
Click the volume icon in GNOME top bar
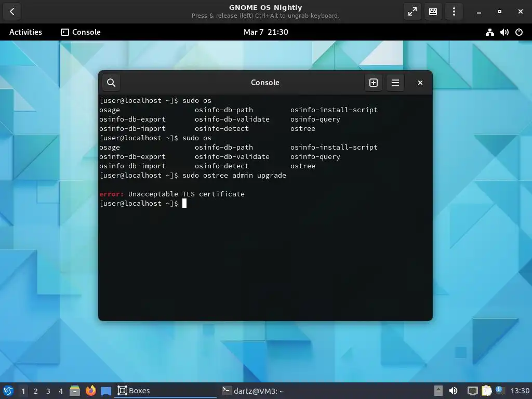tap(504, 32)
